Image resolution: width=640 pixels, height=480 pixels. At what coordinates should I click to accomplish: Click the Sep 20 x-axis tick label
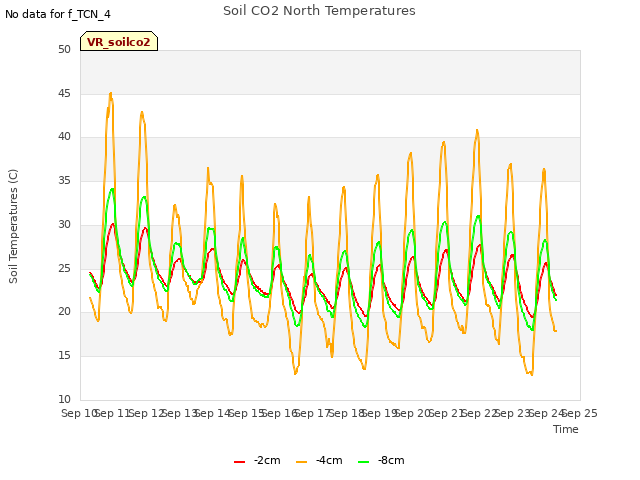pos(413,413)
